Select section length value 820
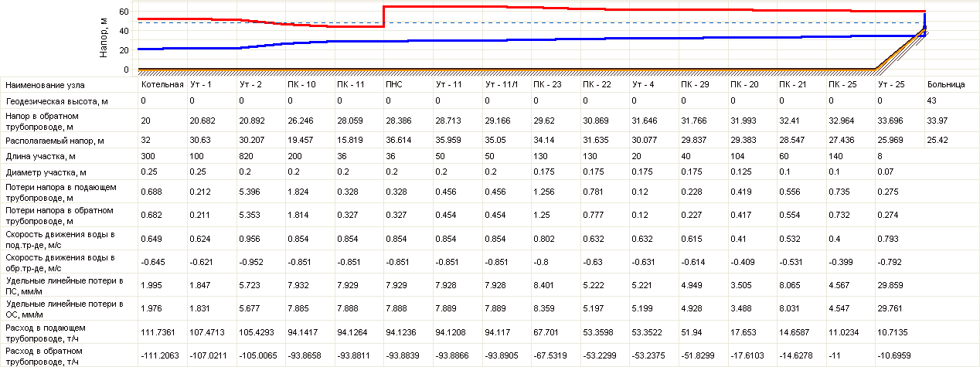This screenshot has width=980, height=367. point(247,157)
